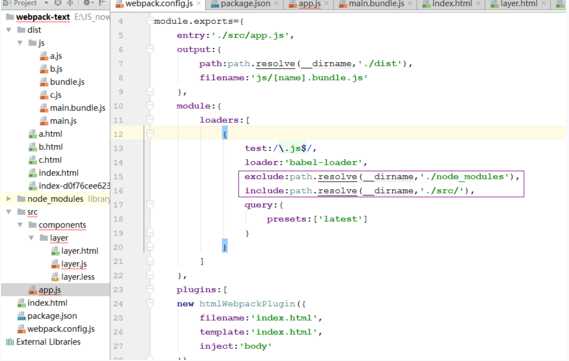
Task: Click the presets:['latest'] code line
Action: (317, 219)
